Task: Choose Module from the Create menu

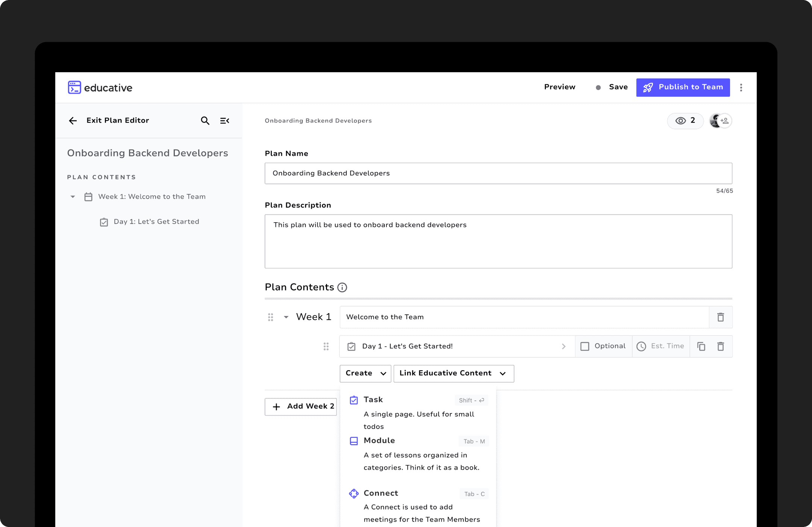Action: (379, 440)
